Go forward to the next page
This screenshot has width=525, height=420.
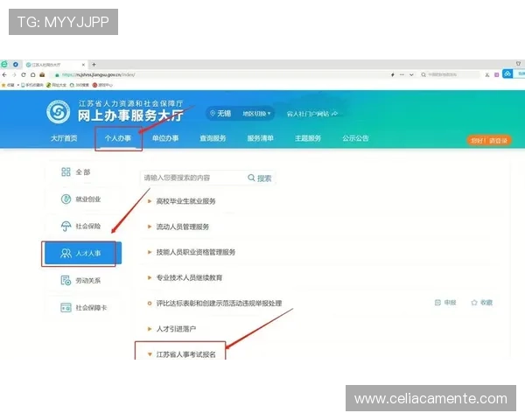point(14,74)
